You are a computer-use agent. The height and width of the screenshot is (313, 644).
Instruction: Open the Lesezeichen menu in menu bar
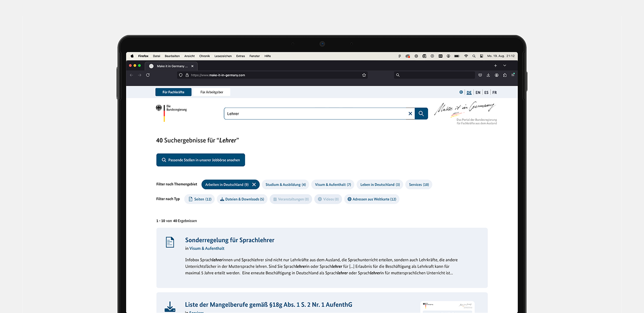pyautogui.click(x=223, y=56)
